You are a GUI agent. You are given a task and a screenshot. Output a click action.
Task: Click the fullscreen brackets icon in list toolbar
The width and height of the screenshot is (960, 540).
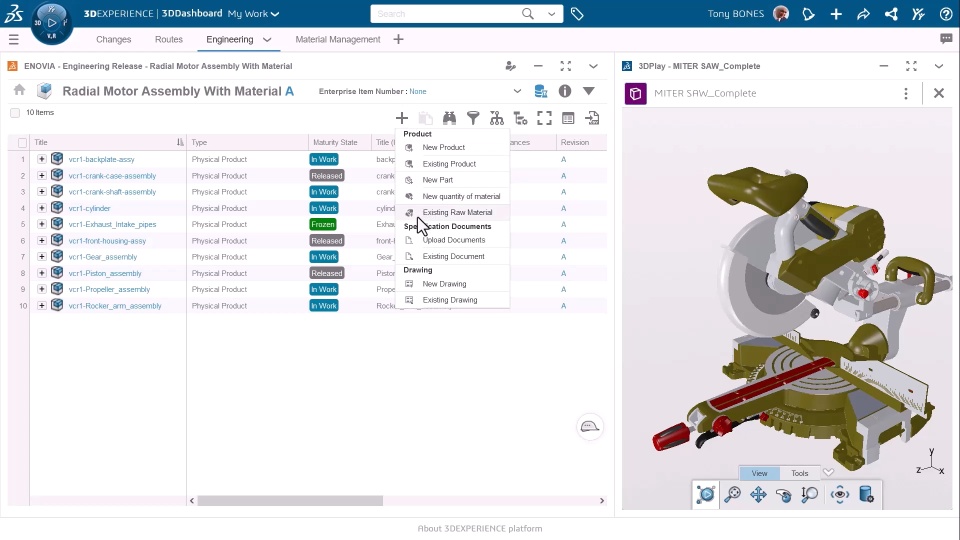544,118
